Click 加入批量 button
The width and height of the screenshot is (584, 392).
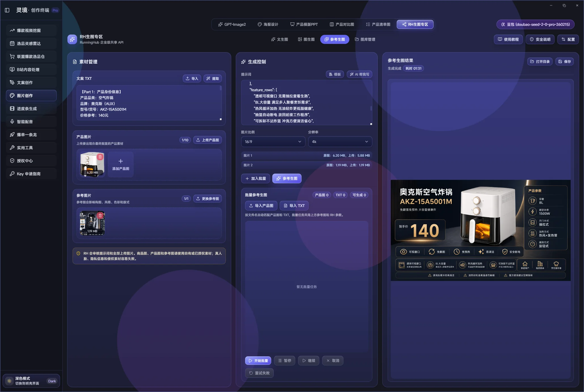[256, 178]
